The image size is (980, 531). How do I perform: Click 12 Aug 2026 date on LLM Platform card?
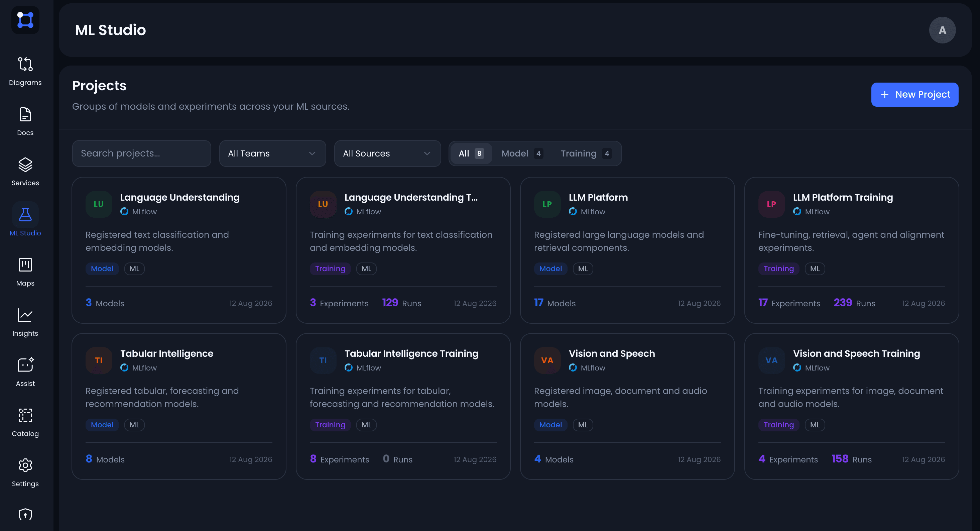pos(699,303)
